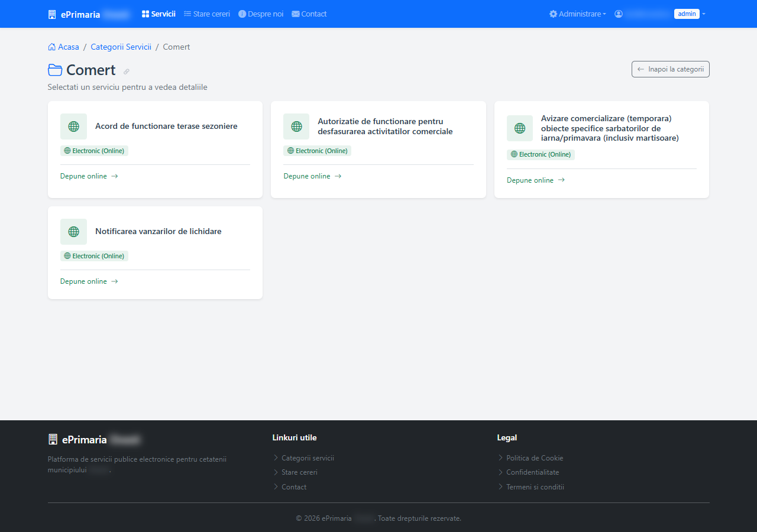
Task: Click Electronic (Online) badge on Notificarea card
Action: 94,256
